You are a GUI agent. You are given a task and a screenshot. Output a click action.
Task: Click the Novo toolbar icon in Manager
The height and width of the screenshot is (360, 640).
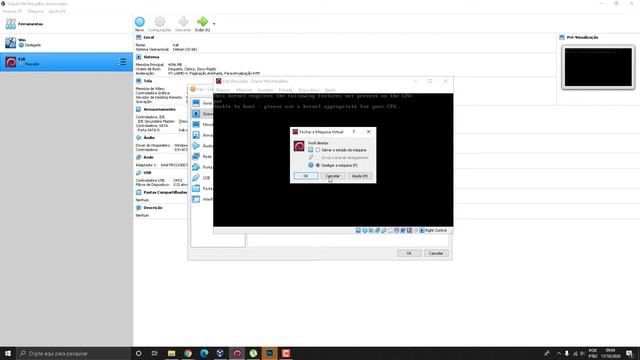pyautogui.click(x=140, y=22)
